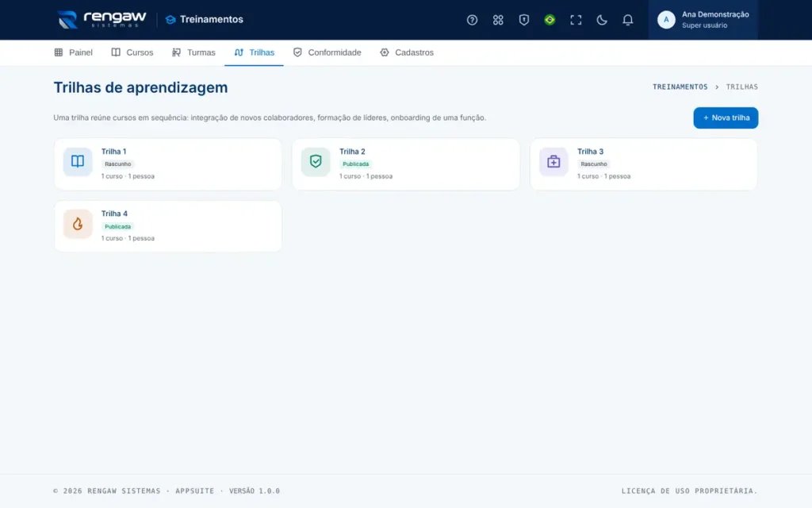Image resolution: width=812 pixels, height=508 pixels.
Task: Click the Treinamentos module title in header
Action: point(211,20)
